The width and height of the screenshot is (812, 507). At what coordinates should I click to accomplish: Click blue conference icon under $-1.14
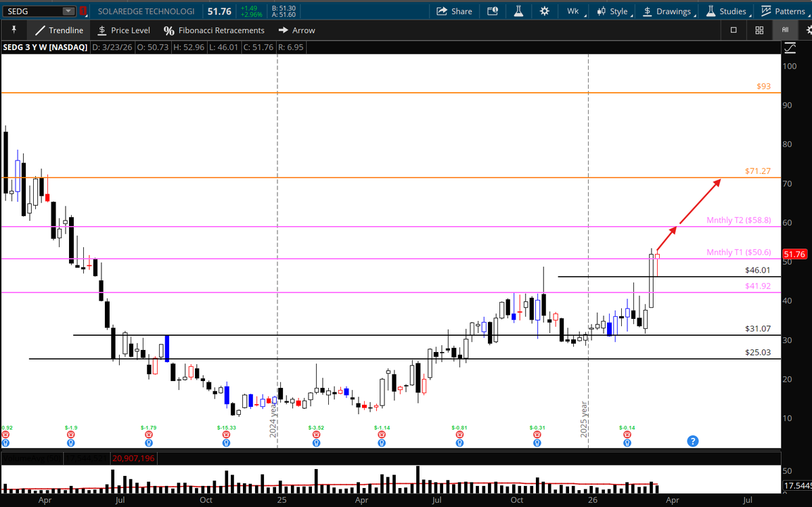(382, 443)
